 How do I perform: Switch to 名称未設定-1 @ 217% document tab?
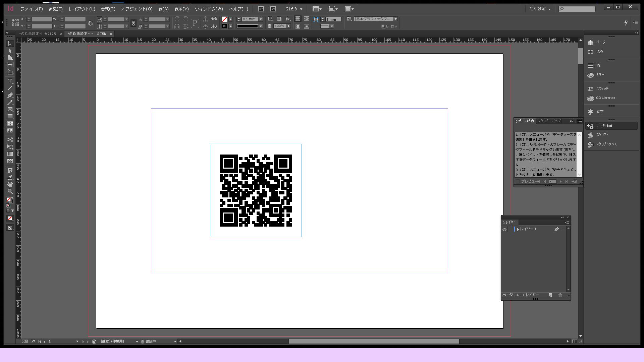(x=38, y=34)
